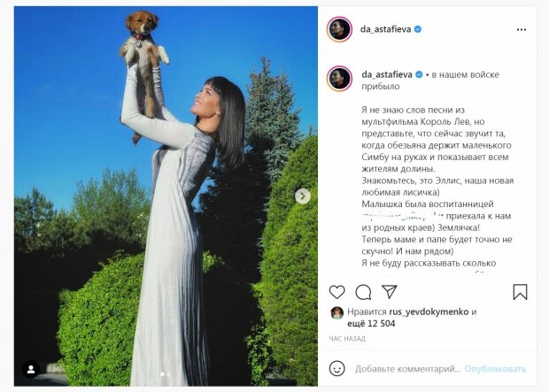The height and width of the screenshot is (392, 549).
Task: Click the small liker avatar thumbnail
Action: (336, 313)
